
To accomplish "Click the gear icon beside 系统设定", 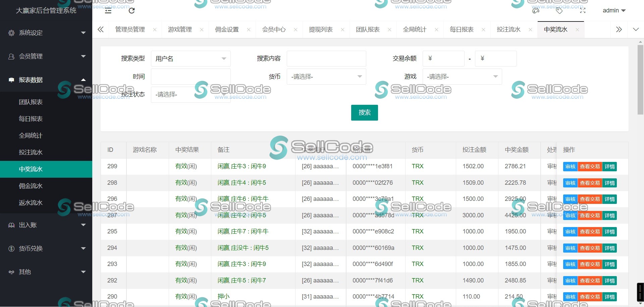I will tap(11, 33).
